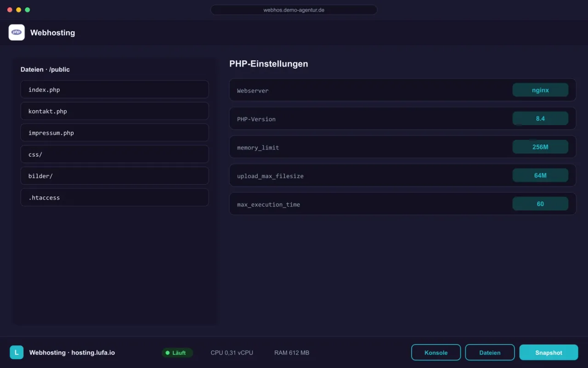Click the CPU 0,31 vCPU readout
Screen dimensions: 588x368
232,353
